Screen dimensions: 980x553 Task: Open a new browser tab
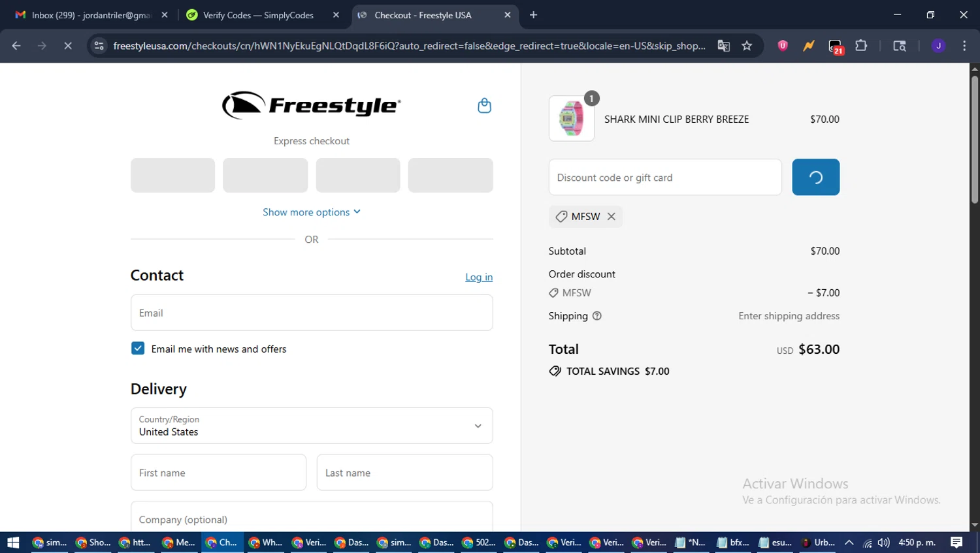533,15
